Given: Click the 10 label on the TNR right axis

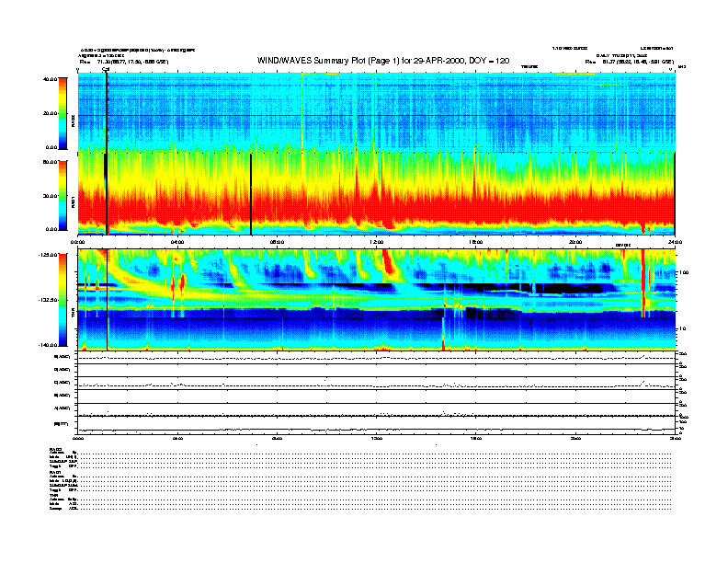Looking at the screenshot, I should (x=682, y=329).
